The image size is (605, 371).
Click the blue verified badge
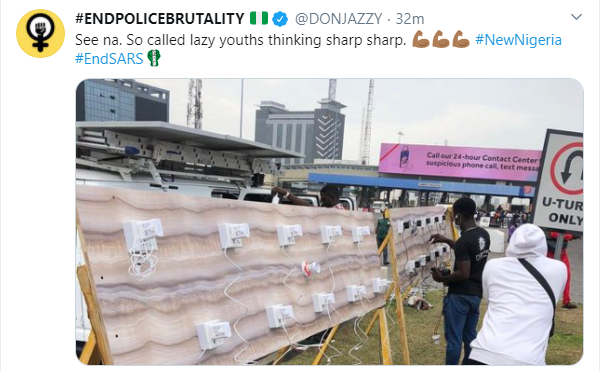click(x=280, y=19)
